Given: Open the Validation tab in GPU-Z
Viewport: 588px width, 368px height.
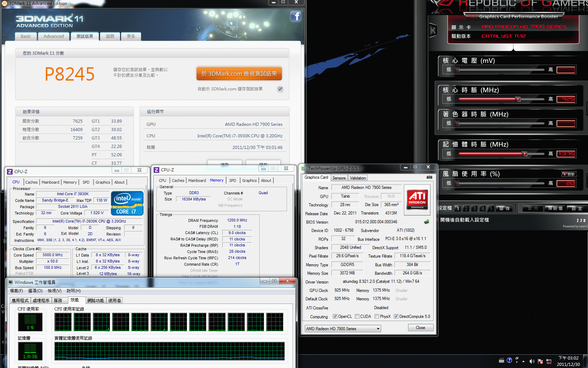Looking at the screenshot, I should pos(358,178).
